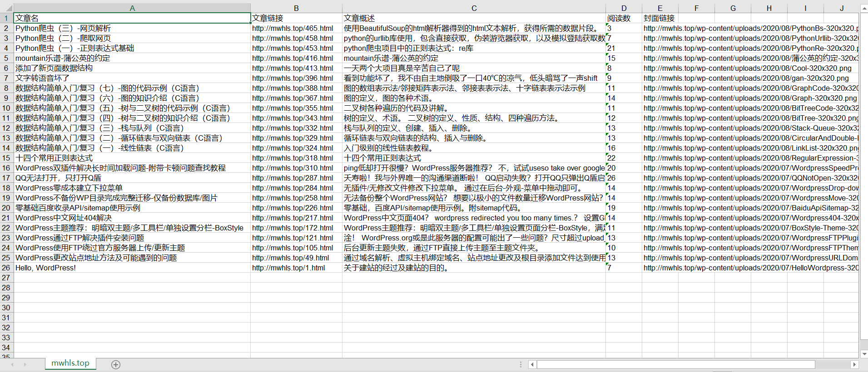Select cell http://mwhls.top/416.html
Viewport: 868px width, 372px height.
[x=296, y=58]
